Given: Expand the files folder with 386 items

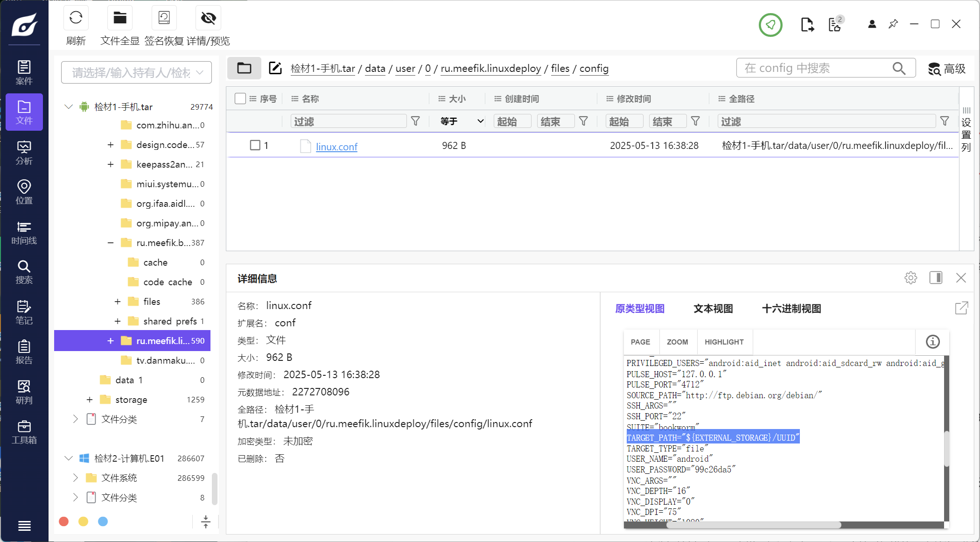Looking at the screenshot, I should point(118,302).
